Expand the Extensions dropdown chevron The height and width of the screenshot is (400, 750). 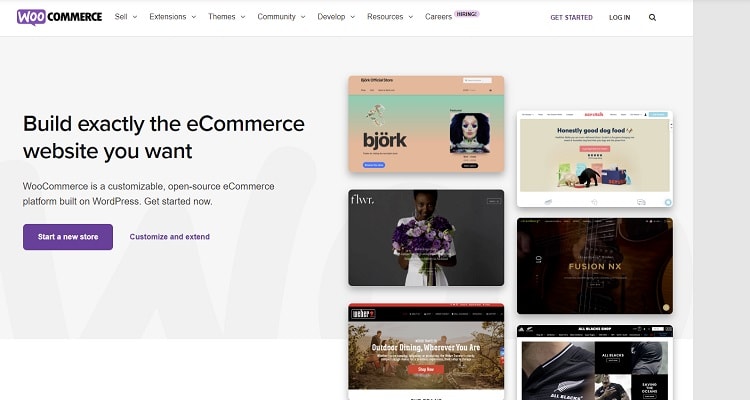point(194,17)
